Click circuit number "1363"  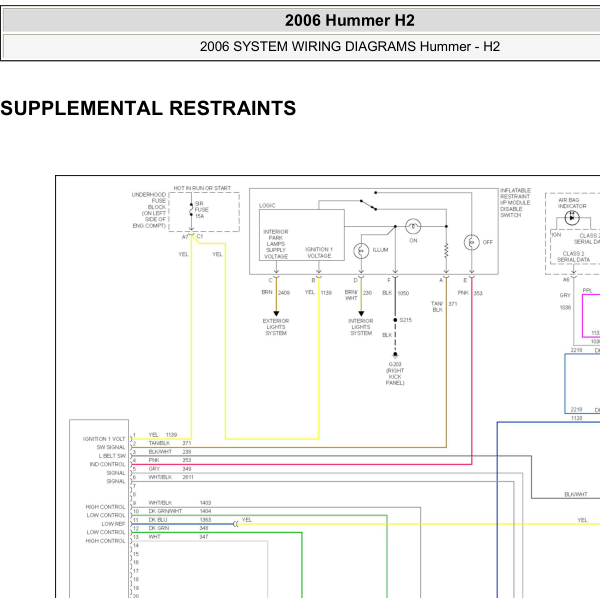click(205, 520)
